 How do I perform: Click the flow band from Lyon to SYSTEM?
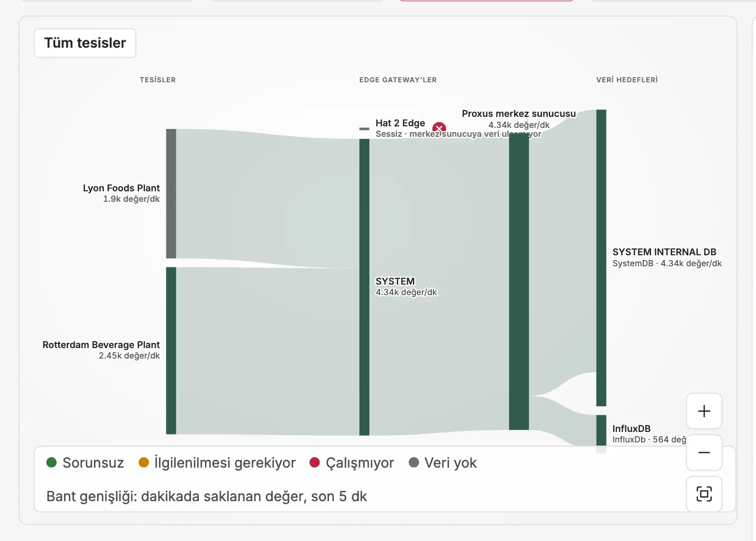[x=268, y=199]
